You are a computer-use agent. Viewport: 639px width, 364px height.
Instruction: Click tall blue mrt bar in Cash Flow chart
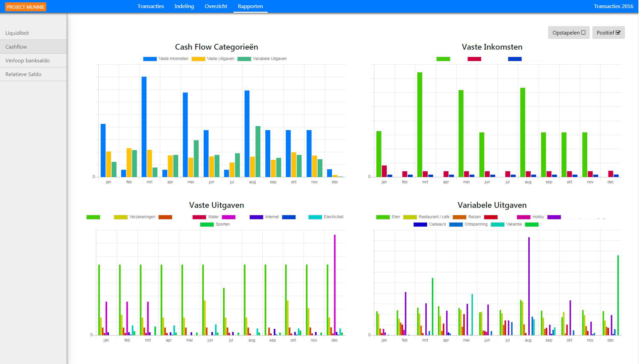click(144, 127)
